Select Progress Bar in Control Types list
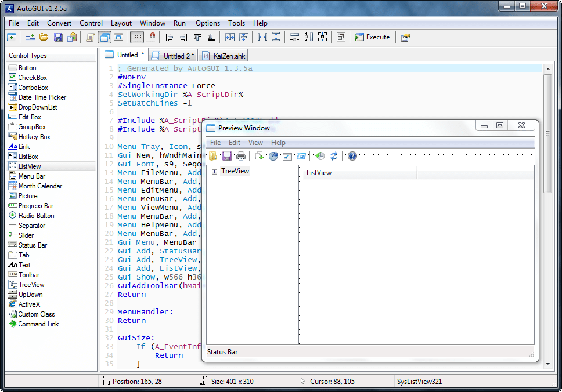 point(35,206)
